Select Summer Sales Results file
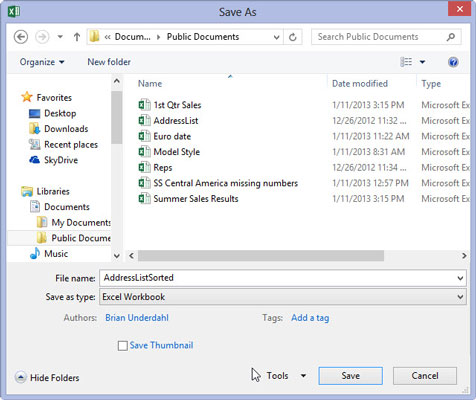Screen dimensions: 476x400 tap(196, 199)
